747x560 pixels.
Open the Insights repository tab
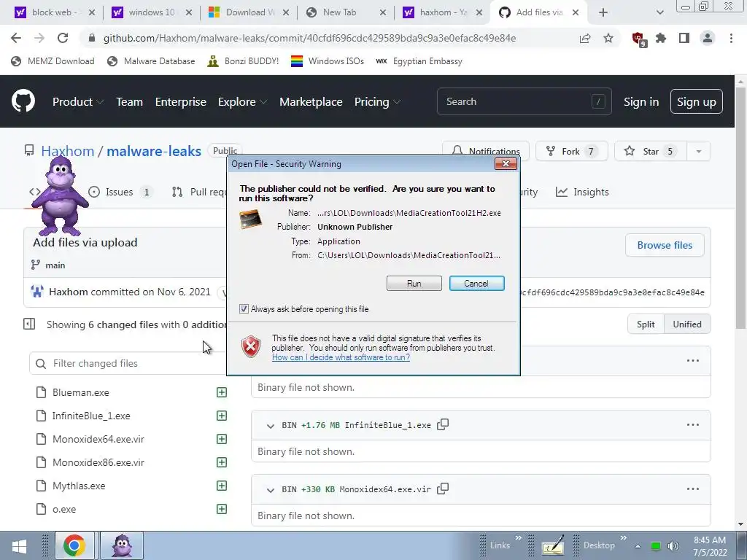click(581, 192)
